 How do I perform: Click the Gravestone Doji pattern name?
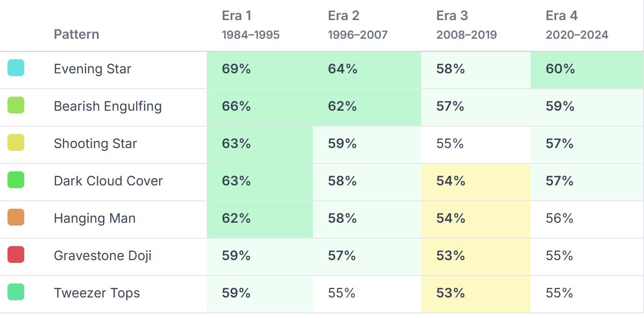103,256
